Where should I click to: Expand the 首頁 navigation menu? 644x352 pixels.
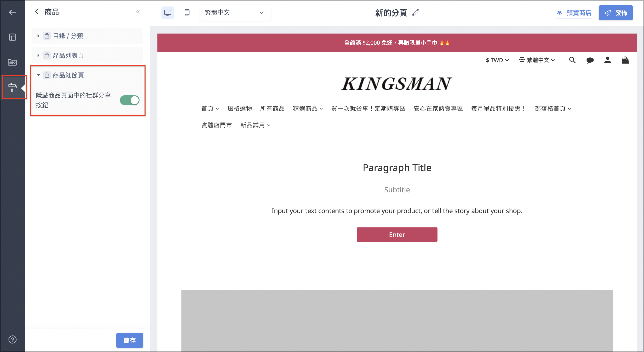click(210, 108)
